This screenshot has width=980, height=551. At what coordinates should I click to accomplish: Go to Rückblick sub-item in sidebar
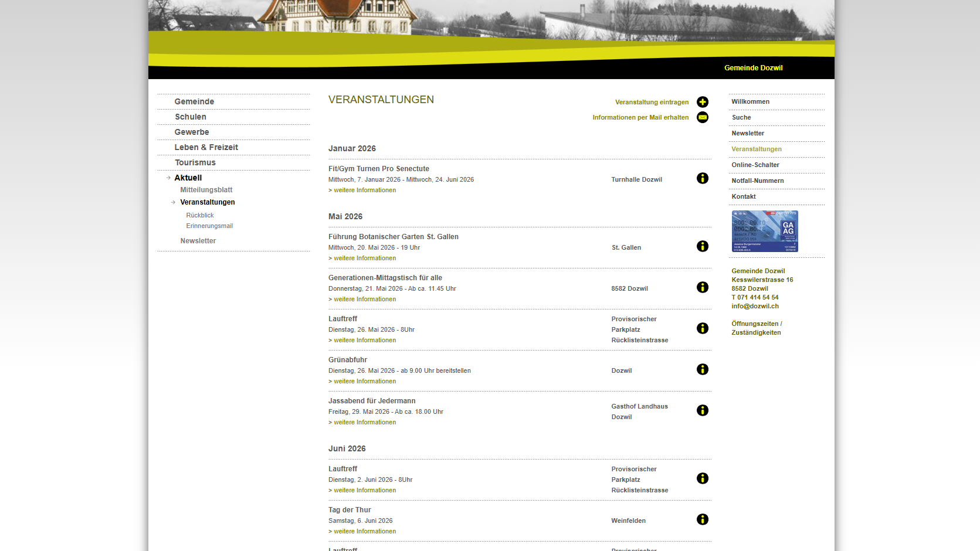tap(200, 215)
